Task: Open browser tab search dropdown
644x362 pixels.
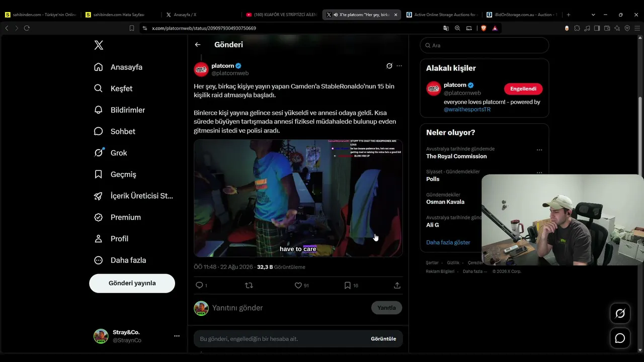Action: 593,15
